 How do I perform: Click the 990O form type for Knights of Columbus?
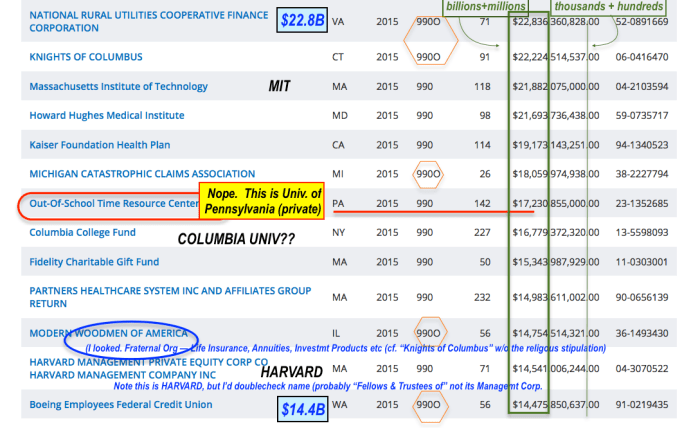428,57
